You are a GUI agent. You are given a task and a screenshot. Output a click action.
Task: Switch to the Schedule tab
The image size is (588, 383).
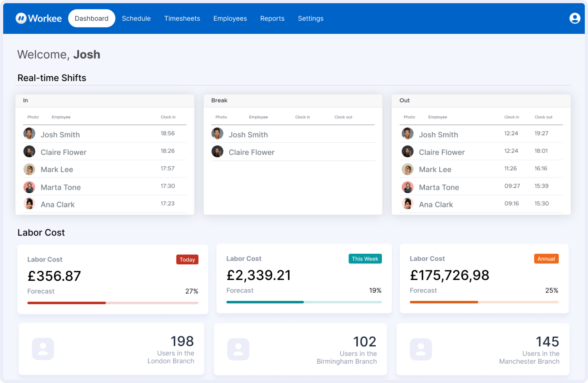[x=136, y=18]
